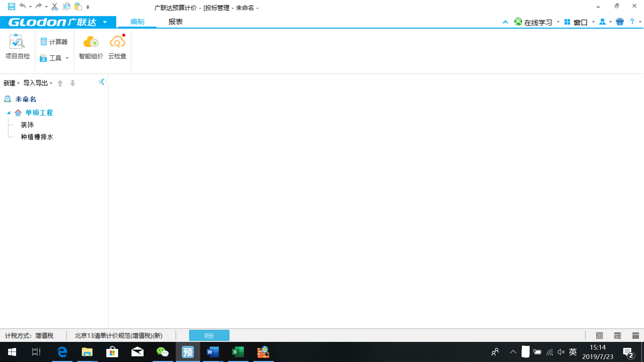Open the Windows Start menu

[x=12, y=352]
